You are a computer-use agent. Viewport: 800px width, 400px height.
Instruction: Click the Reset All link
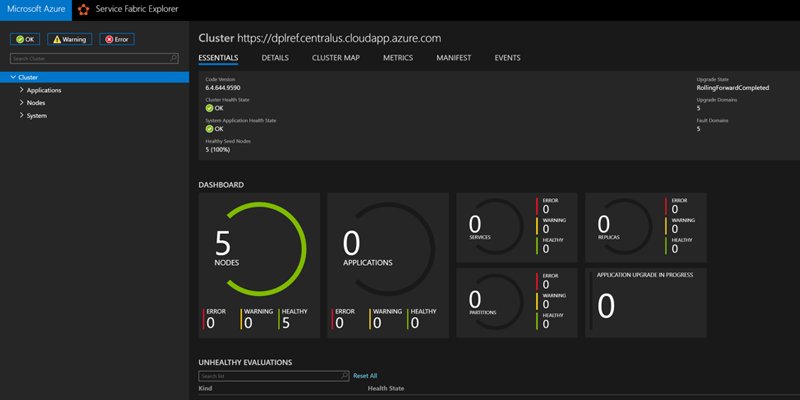tap(365, 376)
